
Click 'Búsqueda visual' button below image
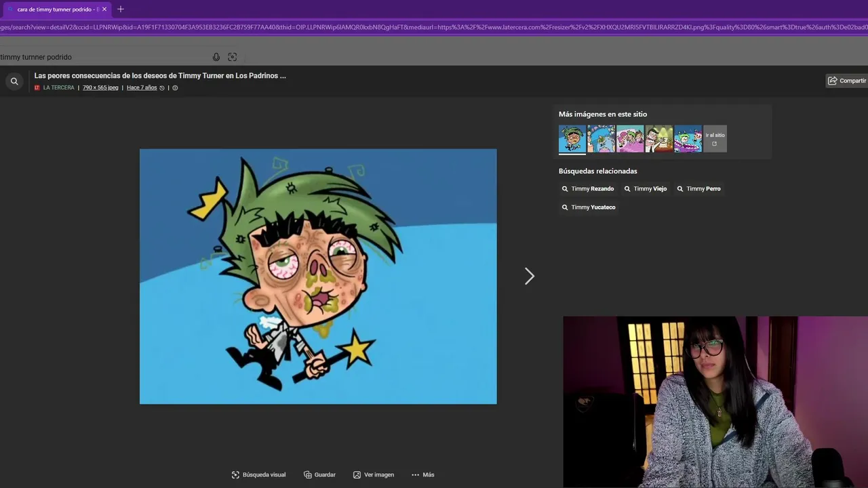click(x=258, y=475)
